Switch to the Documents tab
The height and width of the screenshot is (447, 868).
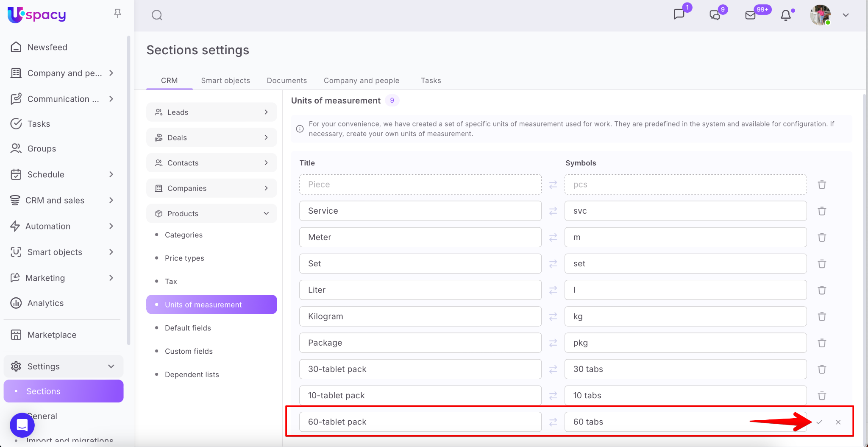[287, 81]
